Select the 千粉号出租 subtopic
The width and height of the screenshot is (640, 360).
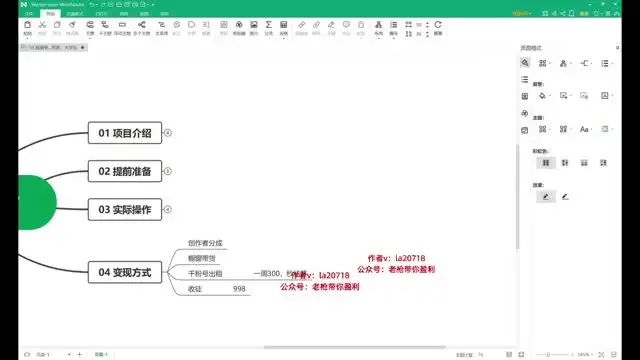(205, 273)
